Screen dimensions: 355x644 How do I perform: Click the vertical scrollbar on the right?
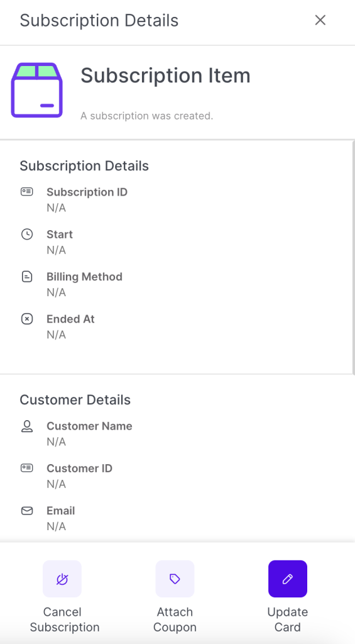[x=353, y=257]
